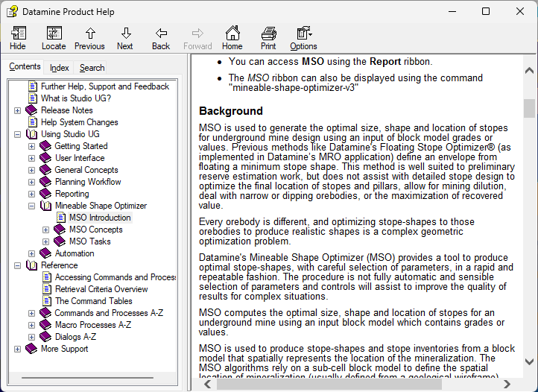Image resolution: width=538 pixels, height=392 pixels.
Task: Expand the Release Notes node
Action: pos(18,110)
